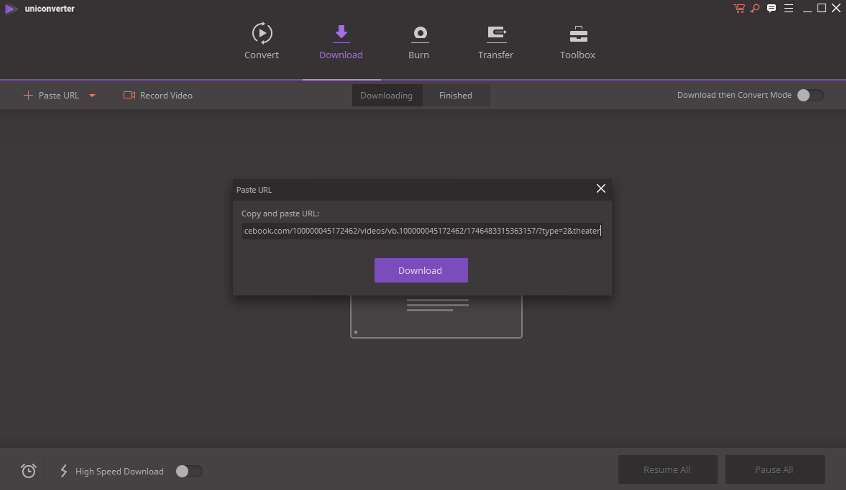
Task: Click the uniconverter logo icon
Action: coord(10,9)
